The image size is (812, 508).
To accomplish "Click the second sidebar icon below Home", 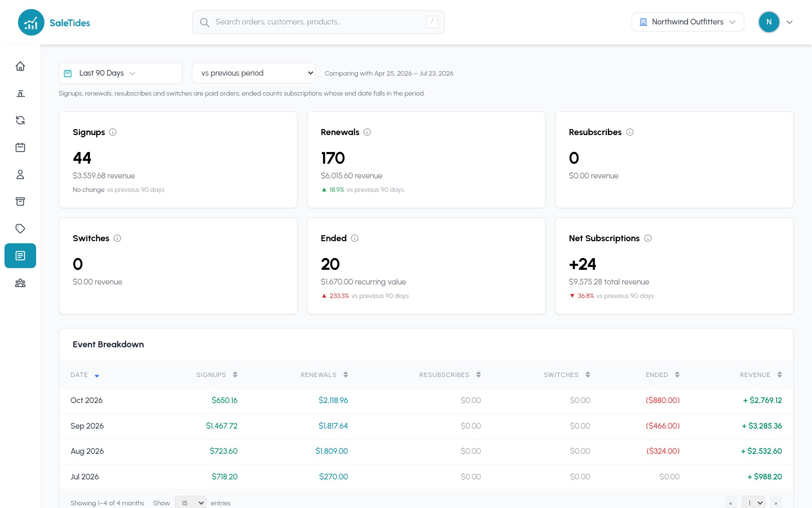I will (x=20, y=93).
